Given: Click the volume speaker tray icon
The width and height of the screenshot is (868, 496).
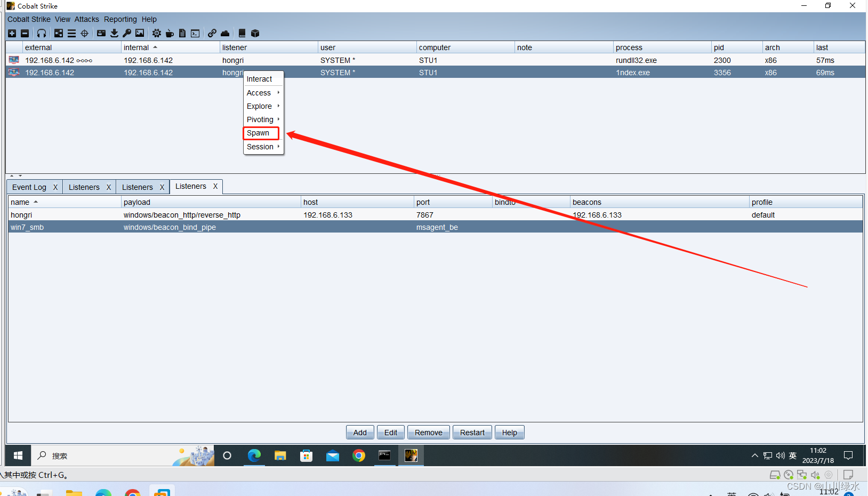Looking at the screenshot, I should coord(781,455).
